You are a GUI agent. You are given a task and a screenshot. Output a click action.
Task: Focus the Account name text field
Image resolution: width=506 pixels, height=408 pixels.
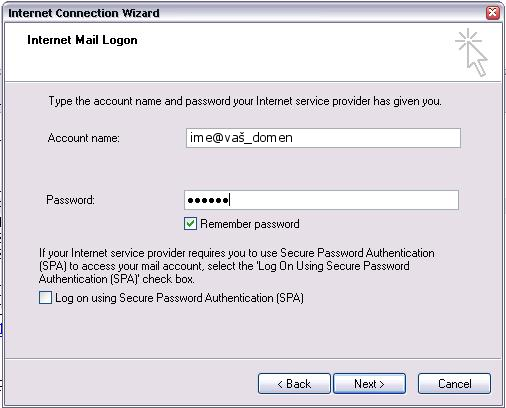point(323,138)
